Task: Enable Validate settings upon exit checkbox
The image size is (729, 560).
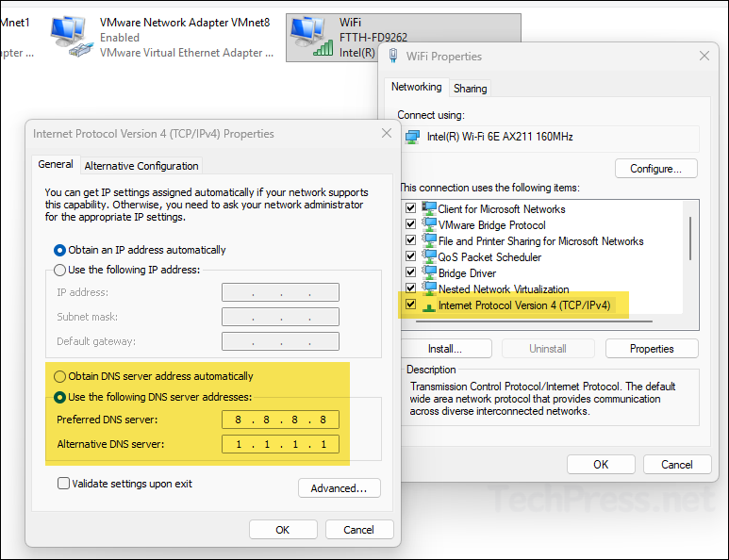Action: click(x=64, y=484)
